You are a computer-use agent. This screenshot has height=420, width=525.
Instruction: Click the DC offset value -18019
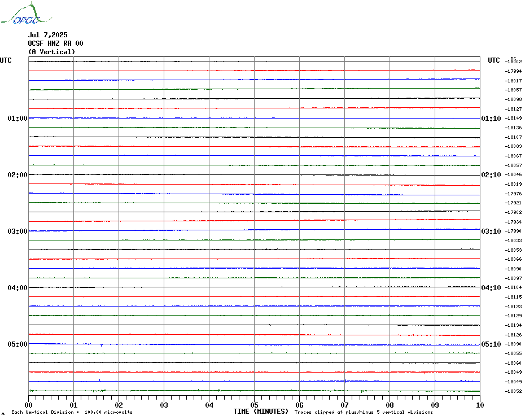tap(513, 184)
